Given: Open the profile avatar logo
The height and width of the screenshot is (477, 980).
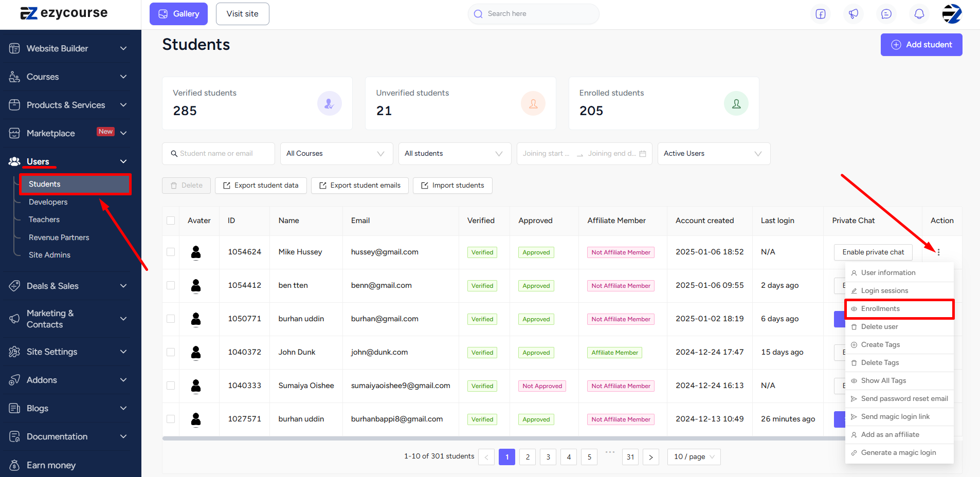Looking at the screenshot, I should click(952, 14).
